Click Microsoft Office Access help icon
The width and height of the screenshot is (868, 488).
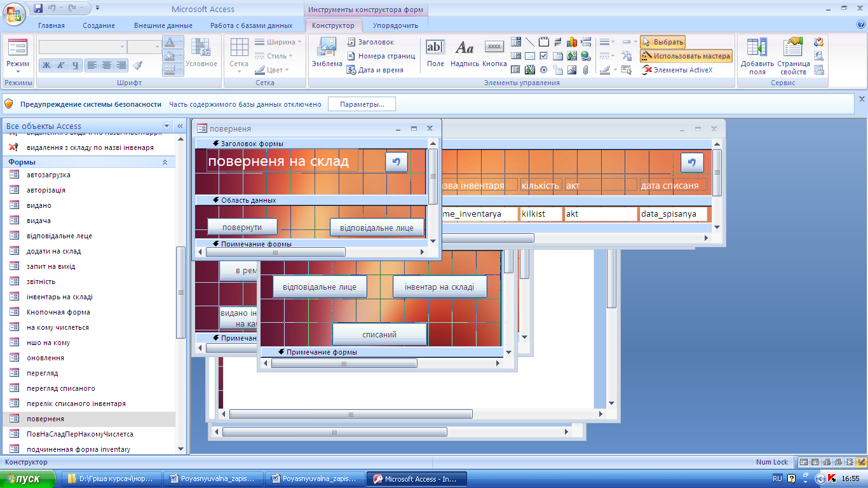pyautogui.click(x=861, y=25)
